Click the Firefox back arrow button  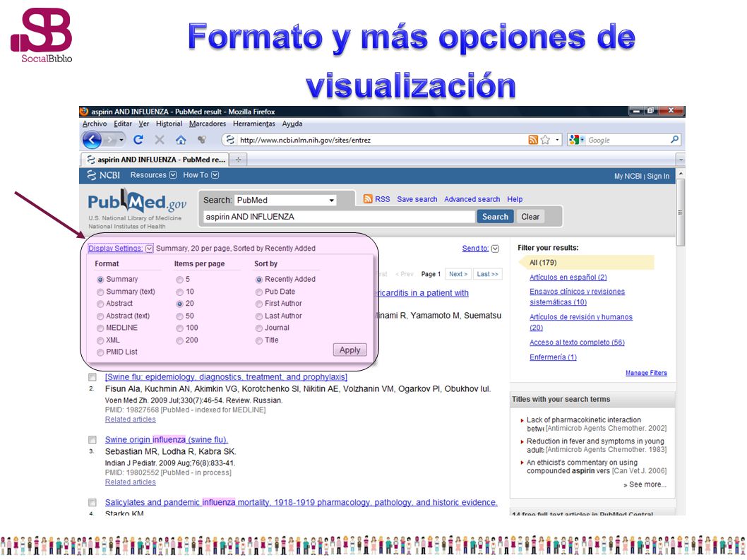coord(92,140)
